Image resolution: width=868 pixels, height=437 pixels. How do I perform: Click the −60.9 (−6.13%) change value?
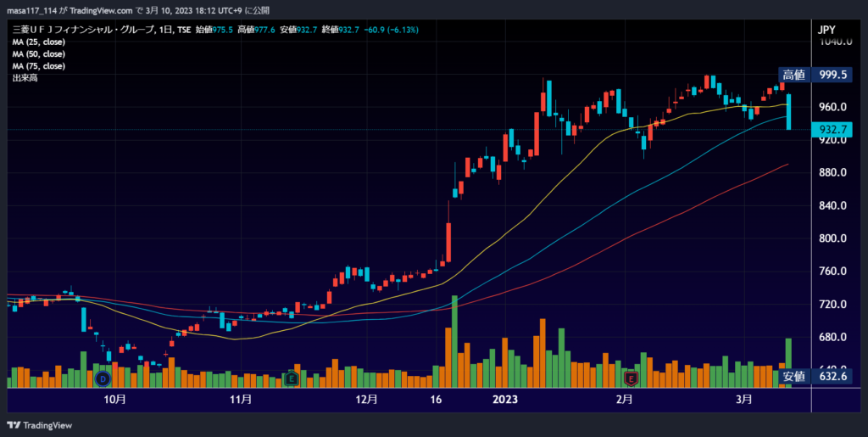[392, 30]
